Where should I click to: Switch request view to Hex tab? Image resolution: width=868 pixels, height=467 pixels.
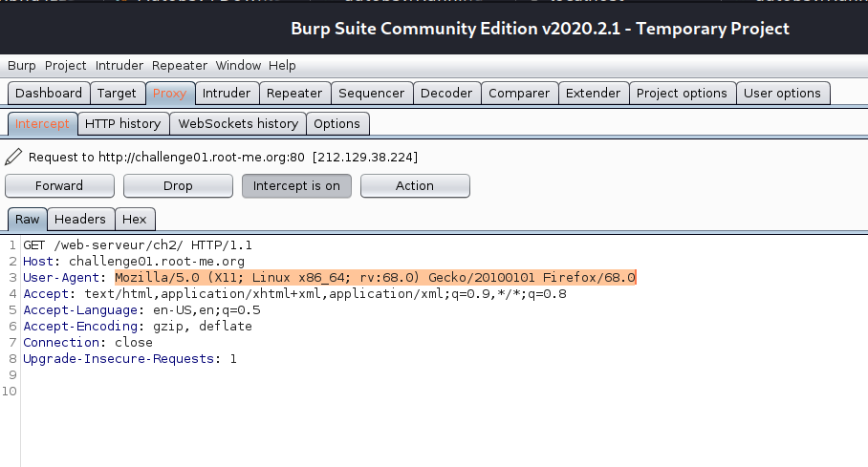135,220
